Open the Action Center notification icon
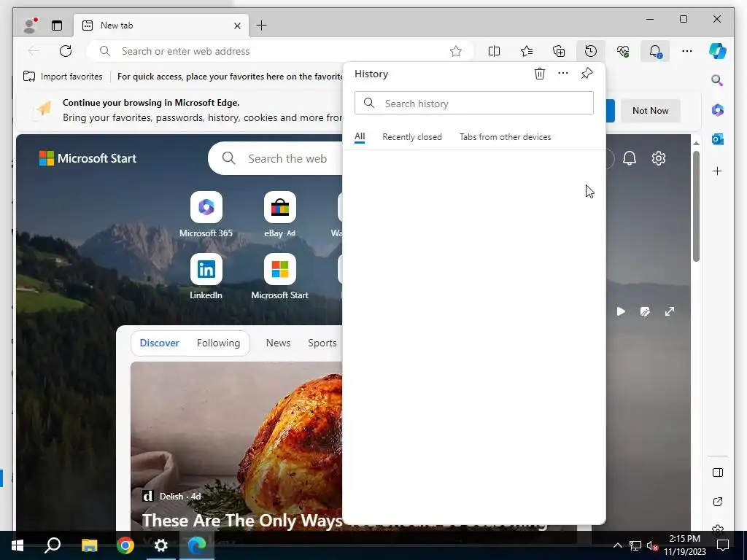 [723, 545]
